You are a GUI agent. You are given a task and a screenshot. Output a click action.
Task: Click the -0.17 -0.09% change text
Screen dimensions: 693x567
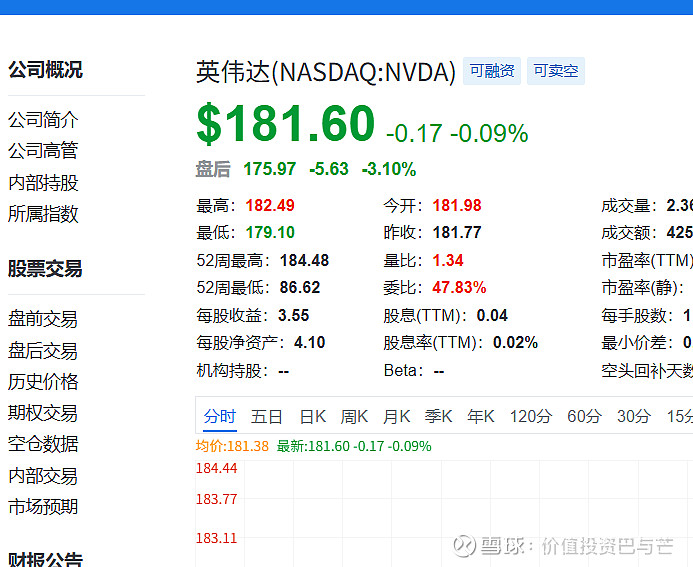457,133
